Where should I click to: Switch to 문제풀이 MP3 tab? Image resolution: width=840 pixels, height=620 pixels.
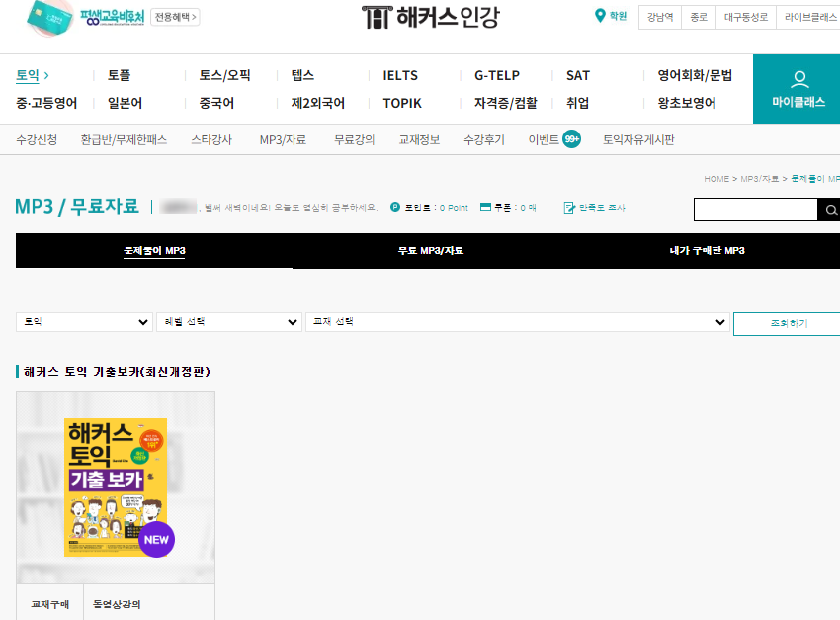pos(154,251)
